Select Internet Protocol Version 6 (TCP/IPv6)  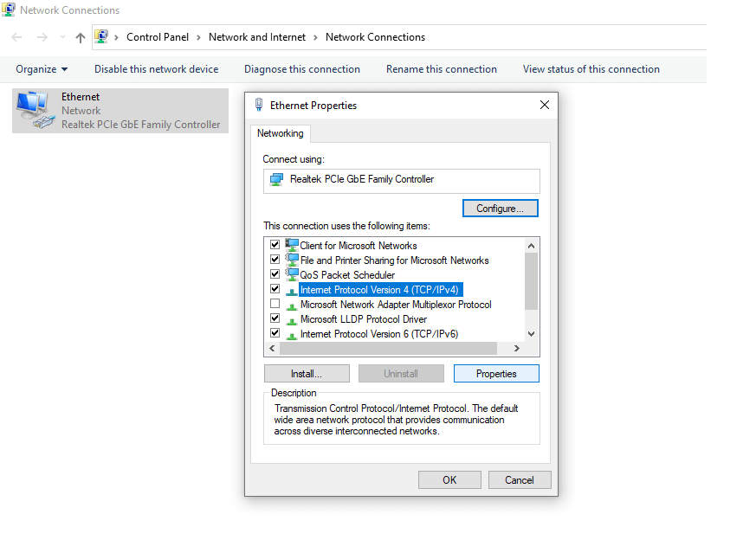pos(379,334)
